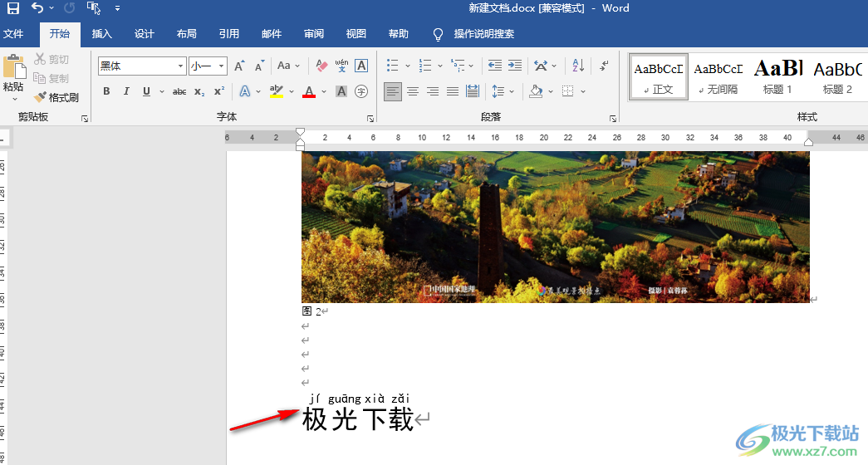
Task: Apply a numbered list
Action: [425, 66]
